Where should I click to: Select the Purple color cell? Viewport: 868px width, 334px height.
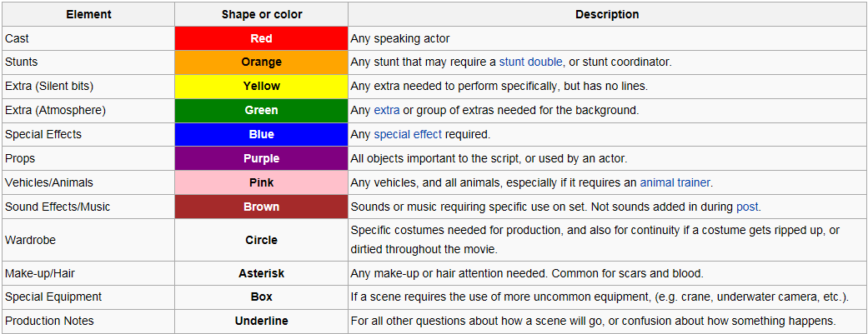tap(261, 159)
